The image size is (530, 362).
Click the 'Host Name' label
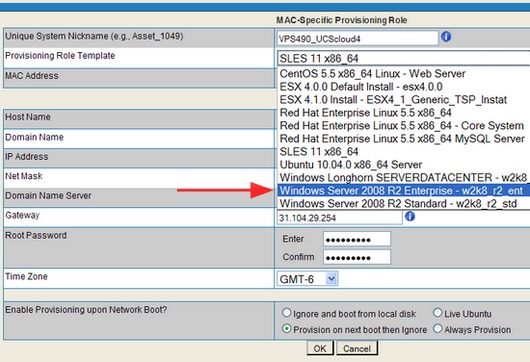click(x=28, y=117)
